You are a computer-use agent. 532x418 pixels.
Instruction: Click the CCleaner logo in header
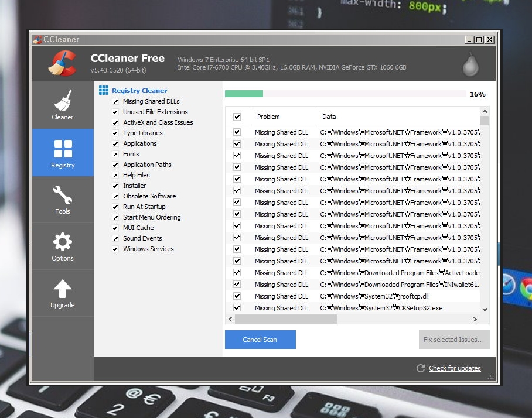(x=62, y=63)
